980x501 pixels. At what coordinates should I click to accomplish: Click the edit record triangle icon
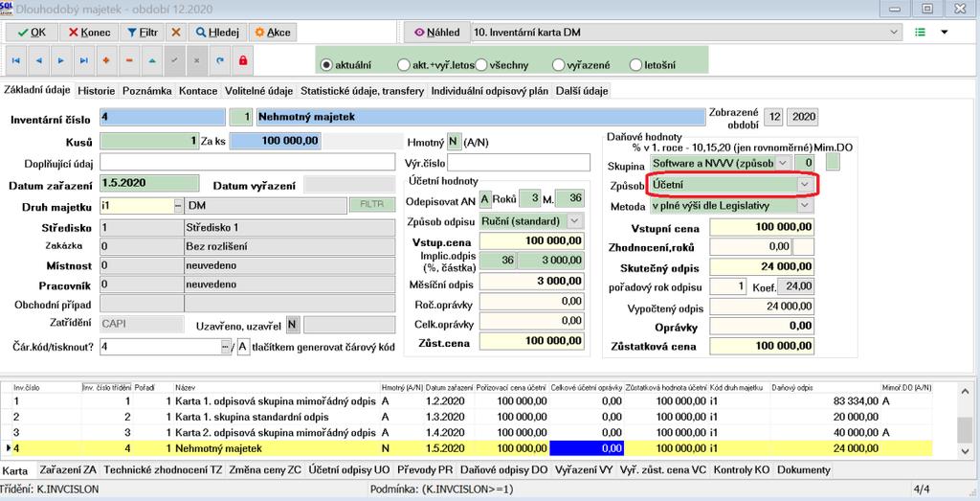point(152,60)
